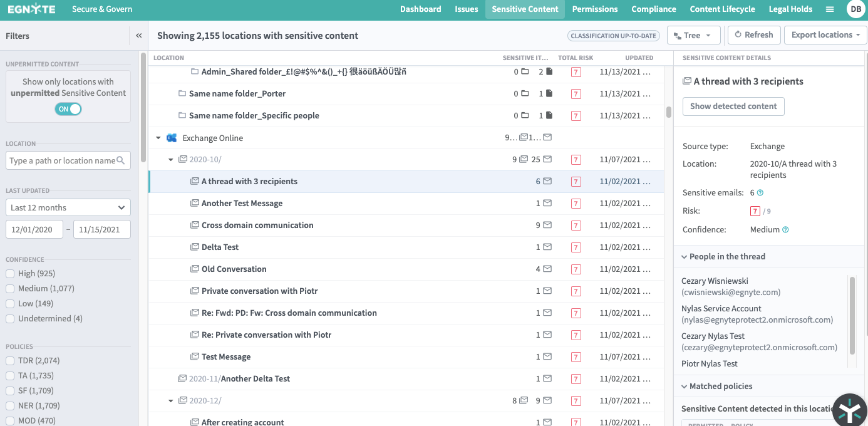Click the Show detected content button
The height and width of the screenshot is (426, 868).
pos(733,106)
